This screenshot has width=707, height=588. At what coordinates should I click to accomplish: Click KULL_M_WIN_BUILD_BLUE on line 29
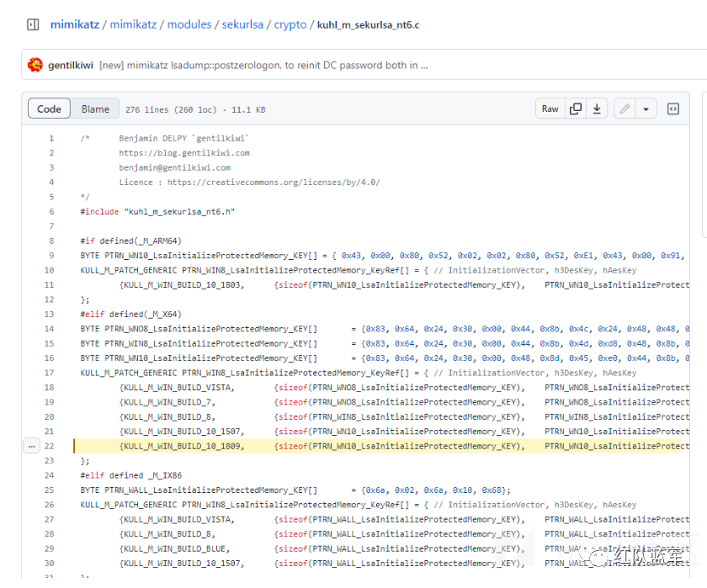(175, 548)
